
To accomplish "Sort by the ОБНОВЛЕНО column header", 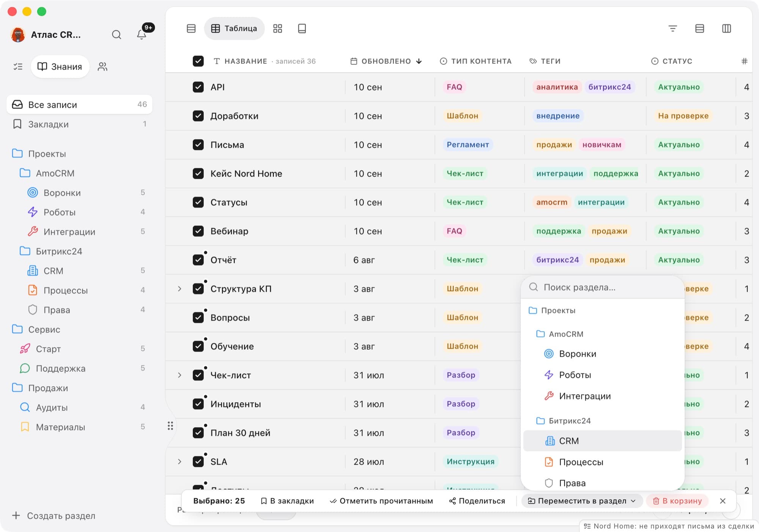I will tap(386, 61).
